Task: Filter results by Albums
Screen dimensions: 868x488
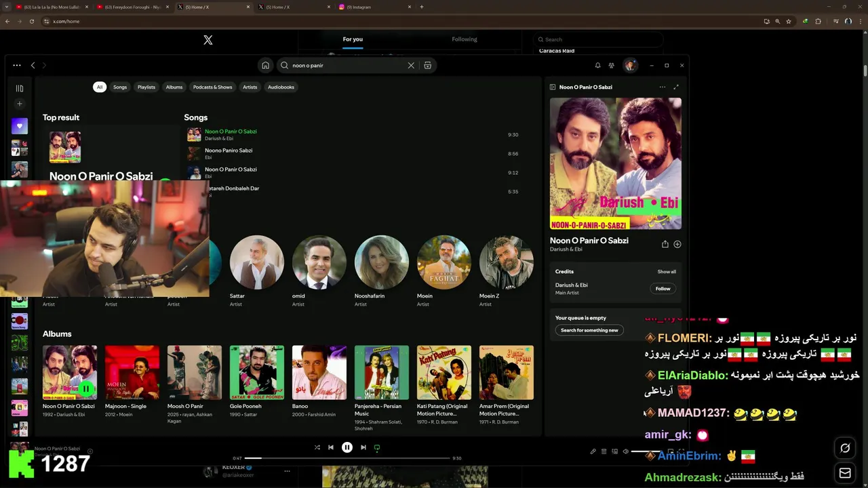Action: click(174, 87)
